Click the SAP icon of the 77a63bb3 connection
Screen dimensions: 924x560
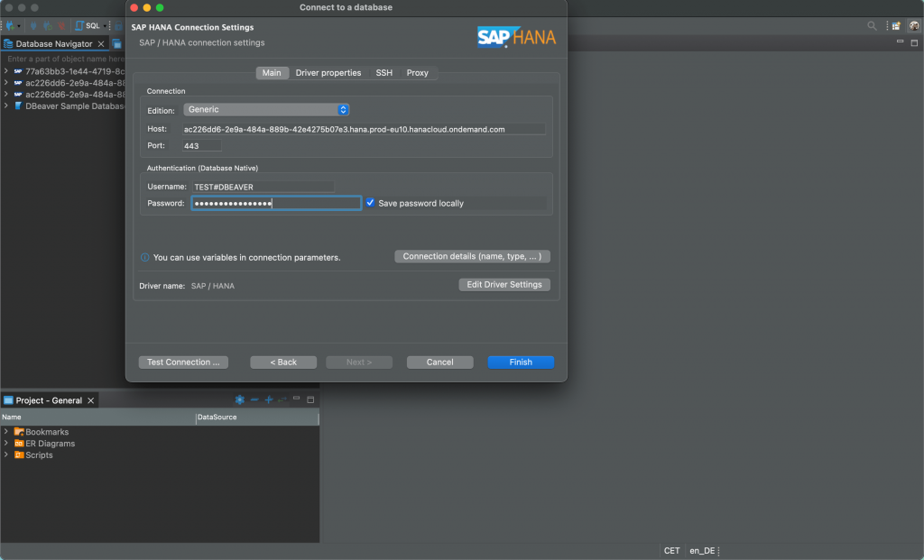coord(18,71)
